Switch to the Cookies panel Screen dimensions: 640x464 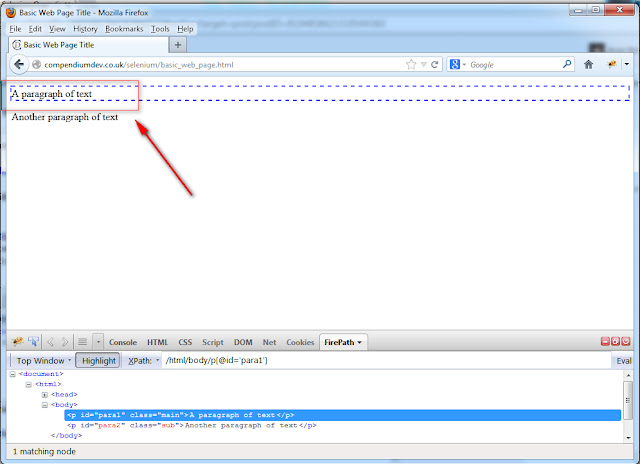click(x=300, y=342)
